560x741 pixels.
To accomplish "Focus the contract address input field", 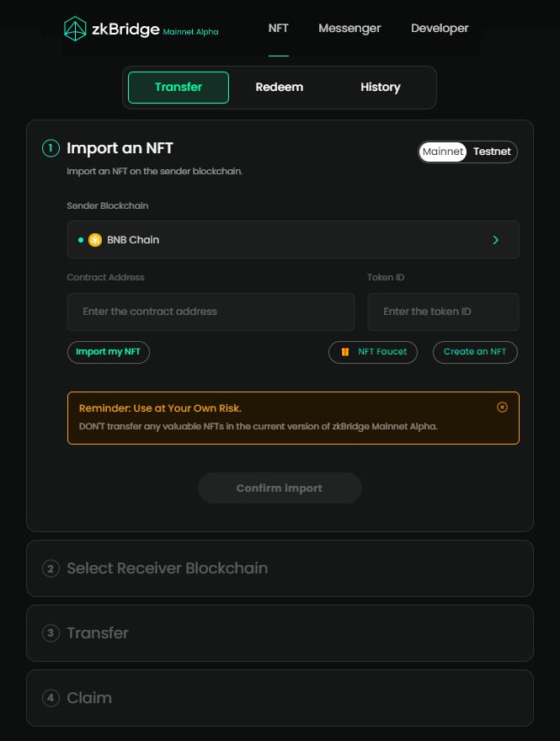I will 211,312.
